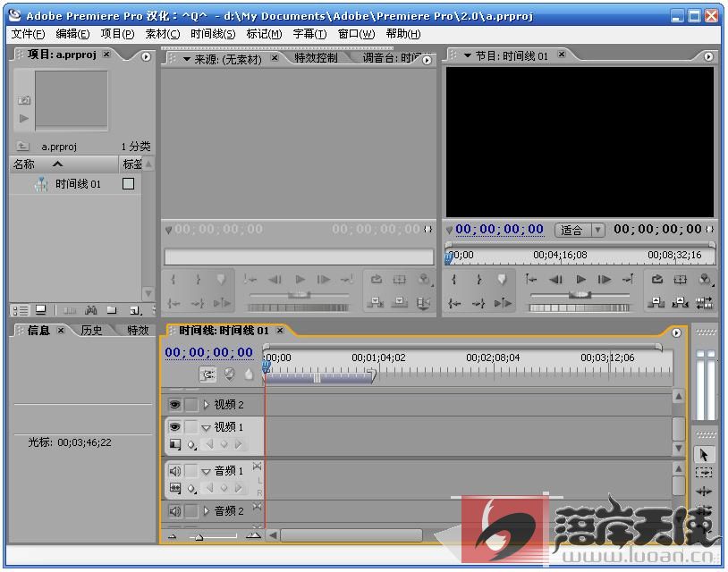Click add keyframe diamond on 视频 1 track

pos(224,444)
